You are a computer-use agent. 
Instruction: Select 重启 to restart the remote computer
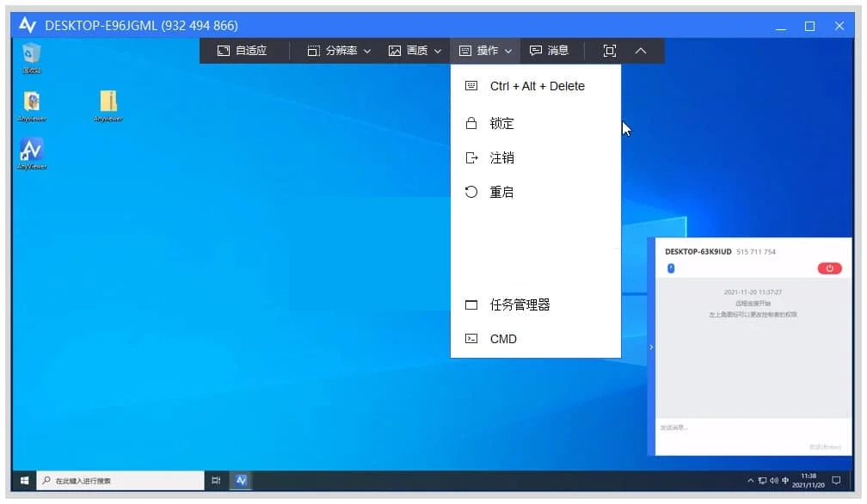(x=501, y=193)
